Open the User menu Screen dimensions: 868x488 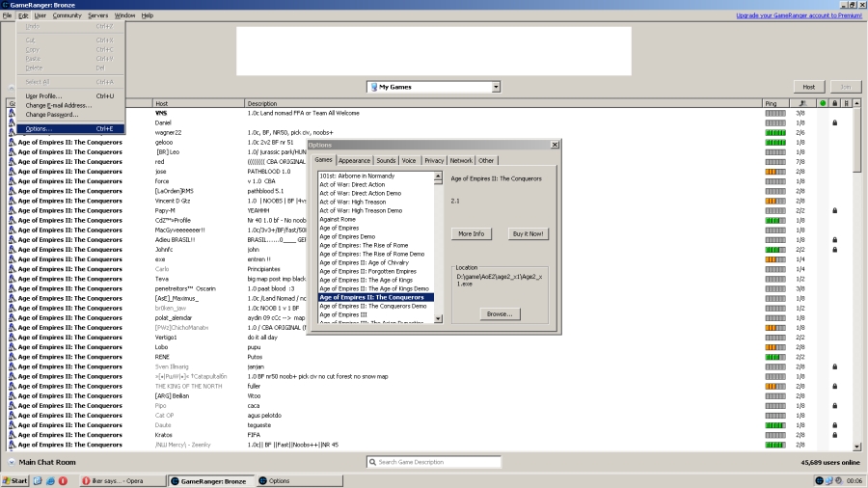pyautogui.click(x=40, y=15)
